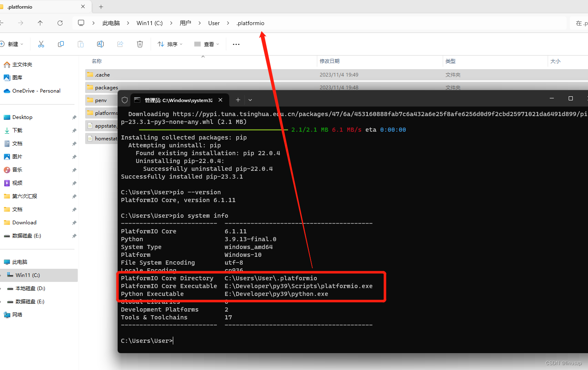Navigate up one folder level
588x370 pixels.
point(40,23)
